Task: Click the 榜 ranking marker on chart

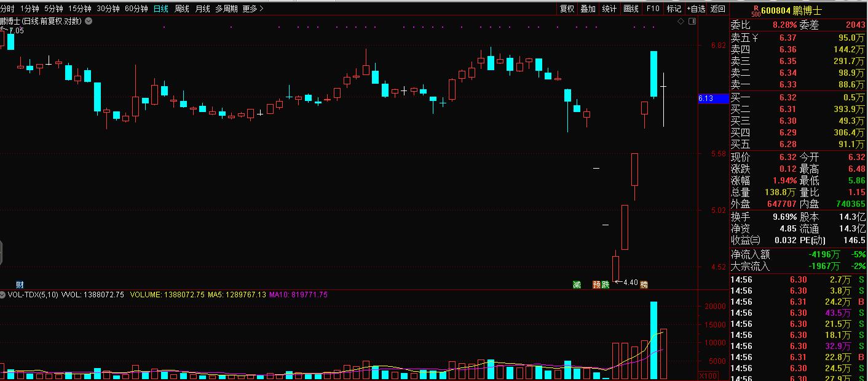Action: [x=644, y=284]
